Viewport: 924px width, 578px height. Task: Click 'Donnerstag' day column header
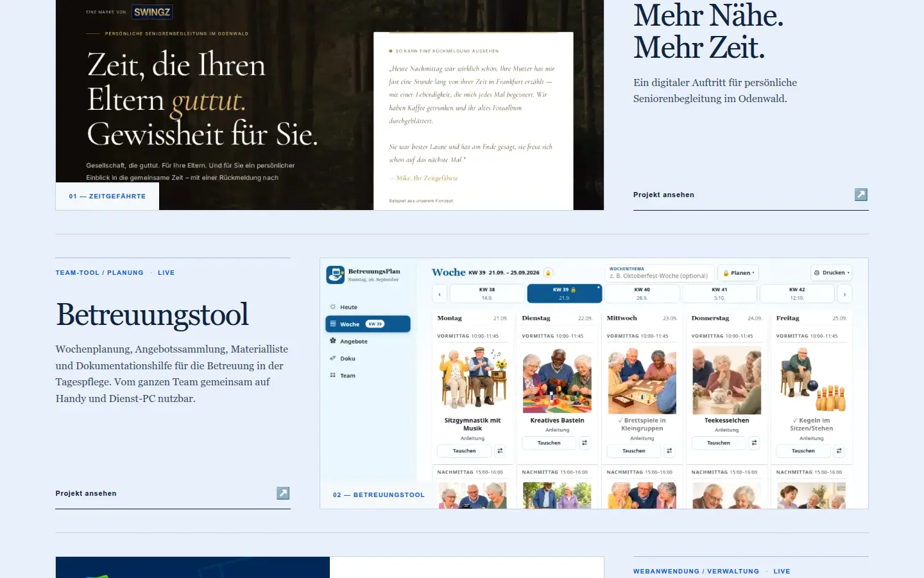point(710,319)
